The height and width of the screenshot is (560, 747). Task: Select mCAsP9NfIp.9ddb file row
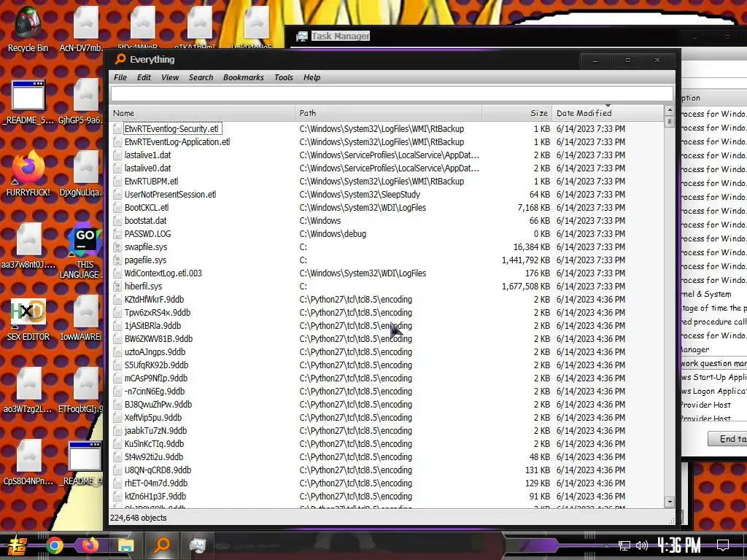387,378
